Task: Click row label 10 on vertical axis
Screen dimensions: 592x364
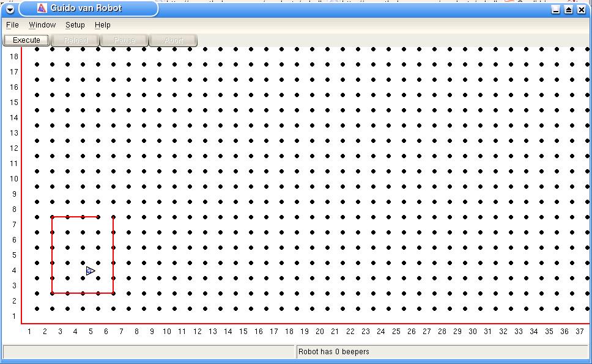Action: (14, 178)
